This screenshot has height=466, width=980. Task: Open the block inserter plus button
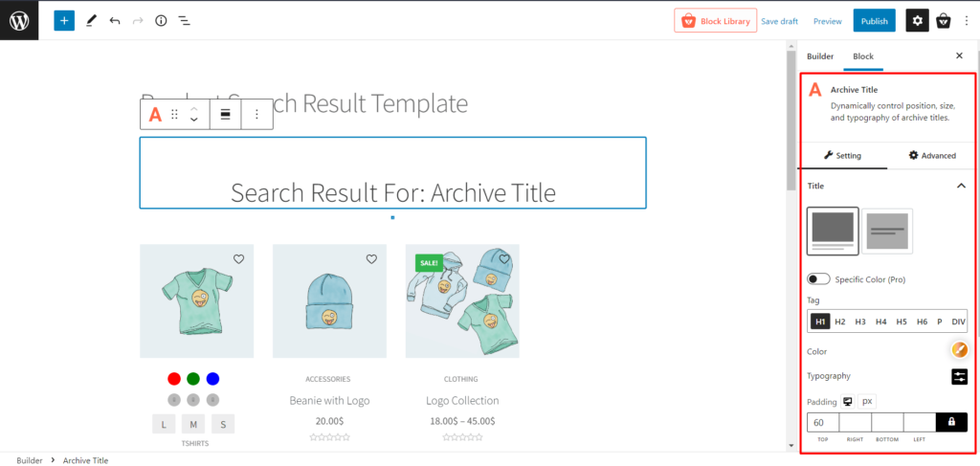click(x=64, y=20)
